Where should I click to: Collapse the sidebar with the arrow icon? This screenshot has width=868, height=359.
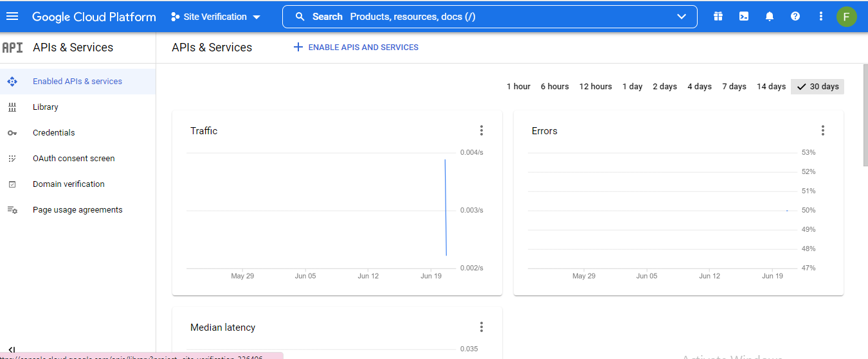[x=12, y=350]
